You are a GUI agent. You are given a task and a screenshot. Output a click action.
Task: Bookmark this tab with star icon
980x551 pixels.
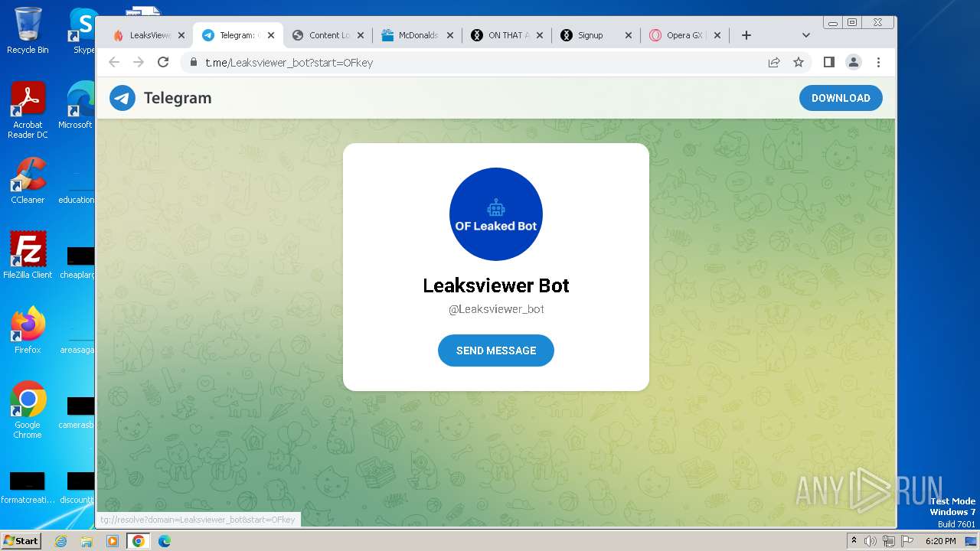(799, 62)
